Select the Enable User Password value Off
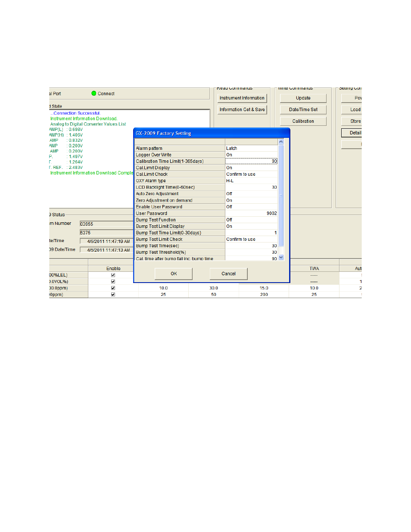This screenshot has width=411, height=532. click(x=252, y=207)
